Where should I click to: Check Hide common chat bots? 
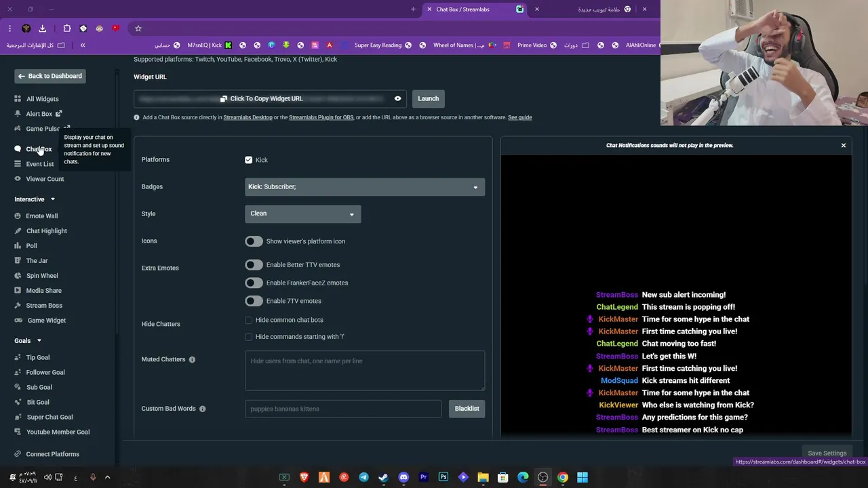[249, 320]
